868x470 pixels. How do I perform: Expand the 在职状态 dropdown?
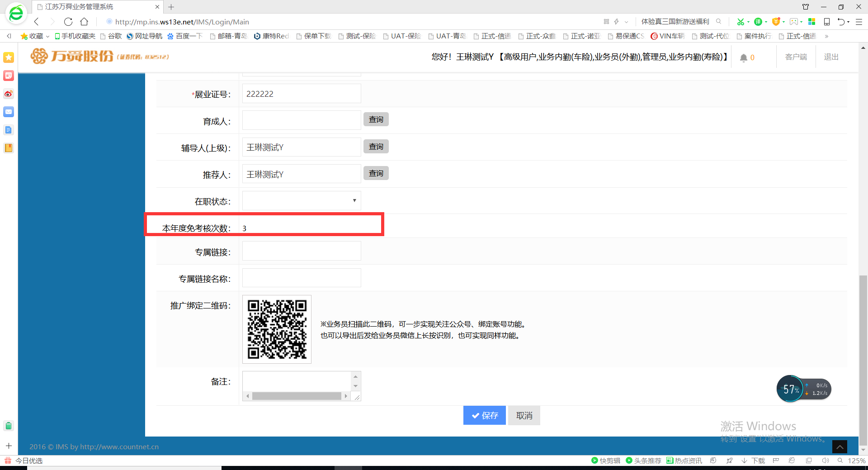[x=302, y=201]
